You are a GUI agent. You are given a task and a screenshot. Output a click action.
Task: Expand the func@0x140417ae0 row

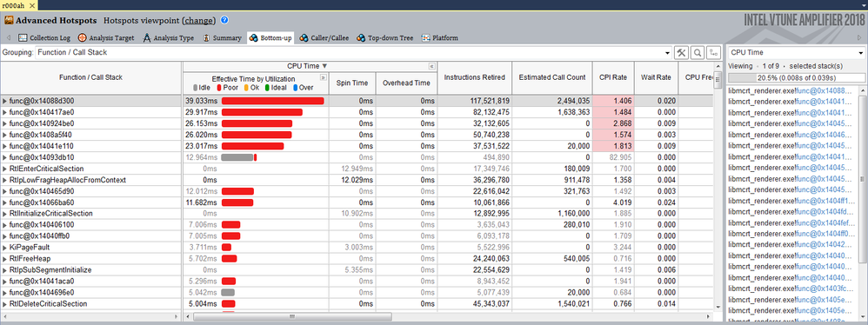pos(5,112)
